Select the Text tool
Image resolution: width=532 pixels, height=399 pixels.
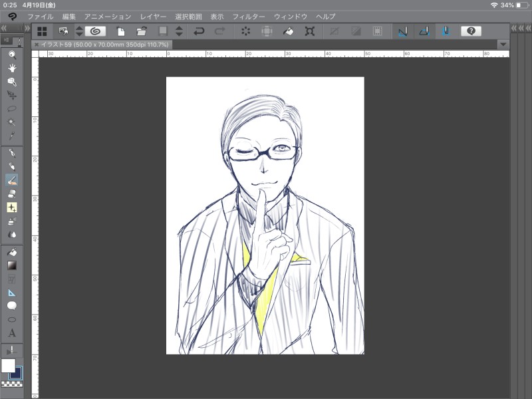[12, 333]
